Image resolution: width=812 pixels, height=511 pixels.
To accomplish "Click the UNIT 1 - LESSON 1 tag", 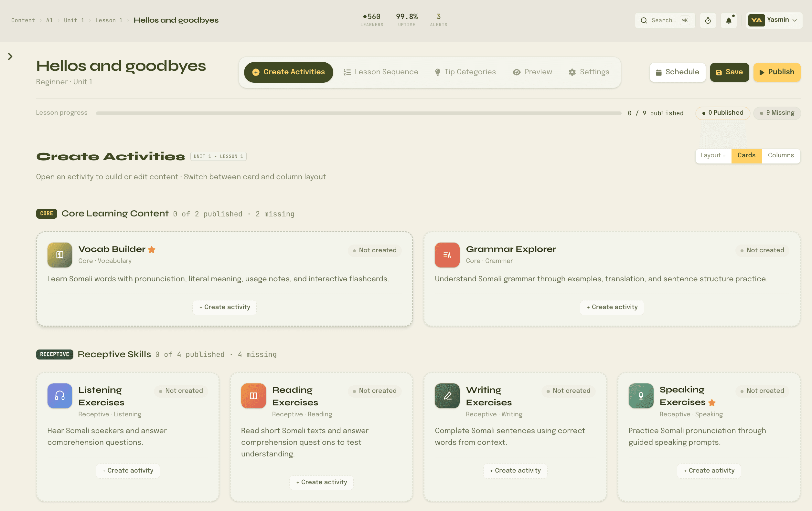I will coord(218,156).
